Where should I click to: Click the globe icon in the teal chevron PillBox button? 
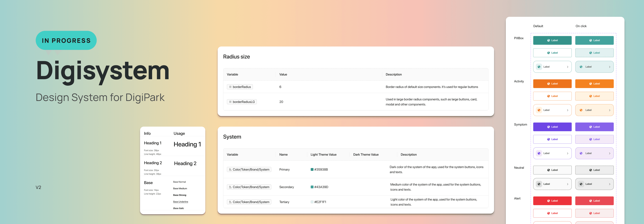pyautogui.click(x=539, y=67)
